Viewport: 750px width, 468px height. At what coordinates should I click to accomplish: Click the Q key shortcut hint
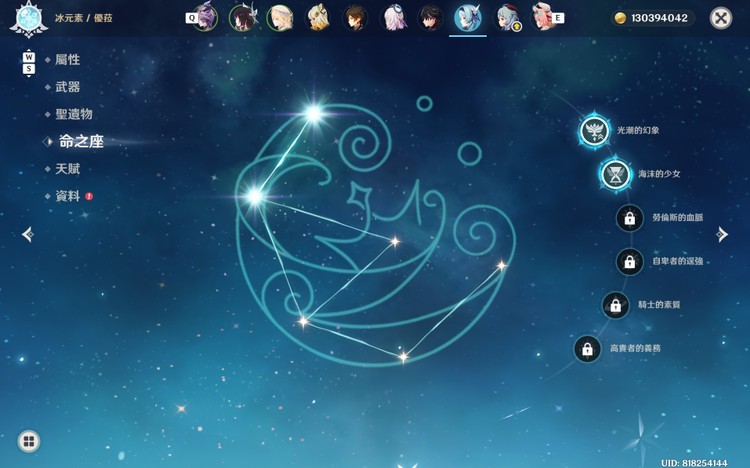[x=191, y=18]
